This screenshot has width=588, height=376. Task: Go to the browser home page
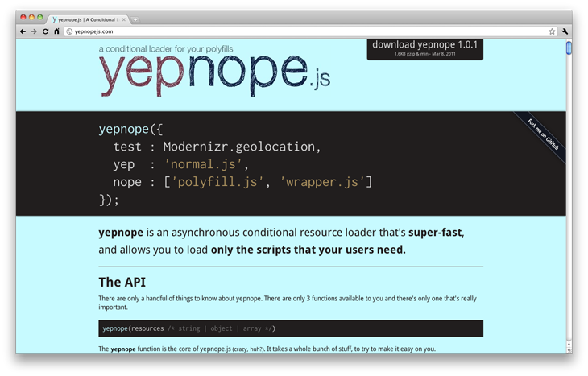56,31
